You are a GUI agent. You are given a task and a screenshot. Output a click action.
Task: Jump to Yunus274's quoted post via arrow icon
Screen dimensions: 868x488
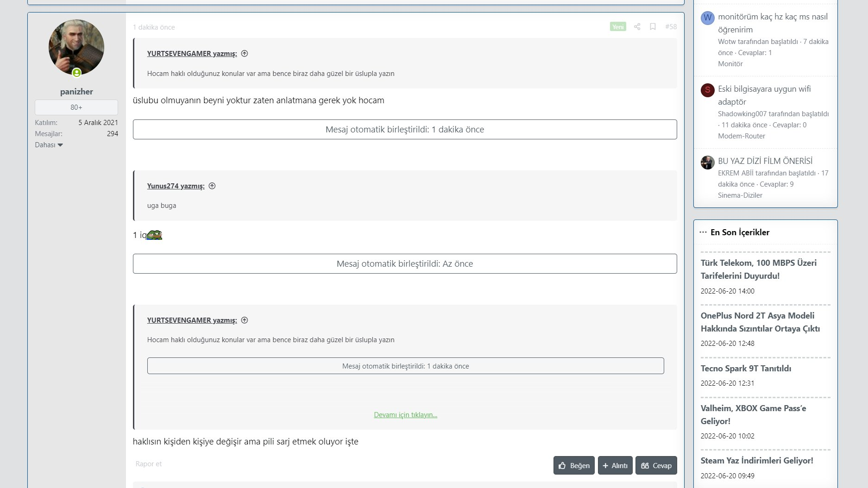[212, 186]
